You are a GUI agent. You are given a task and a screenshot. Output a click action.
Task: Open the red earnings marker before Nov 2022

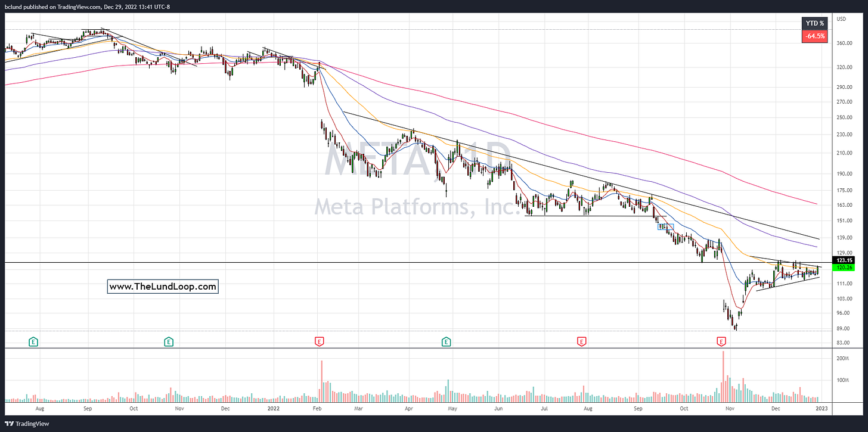(x=721, y=341)
